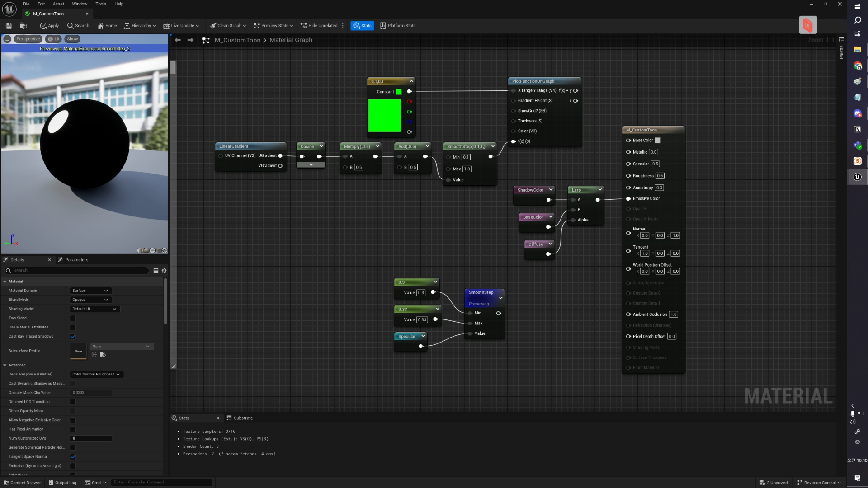Uncheck Cast Ray Traced Shadows

pyautogui.click(x=73, y=337)
